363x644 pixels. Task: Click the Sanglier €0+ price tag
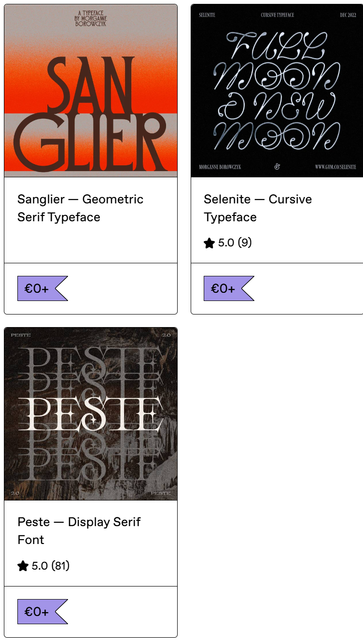coord(42,288)
